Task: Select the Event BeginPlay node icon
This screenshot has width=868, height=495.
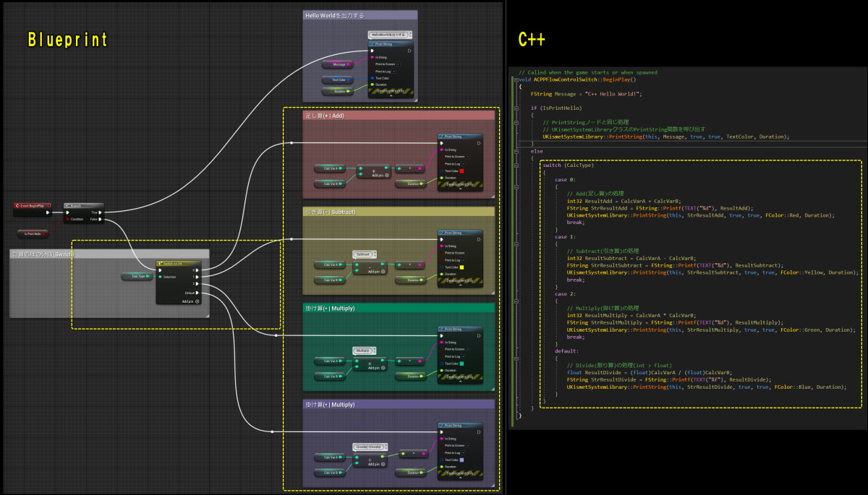Action: tap(17, 205)
